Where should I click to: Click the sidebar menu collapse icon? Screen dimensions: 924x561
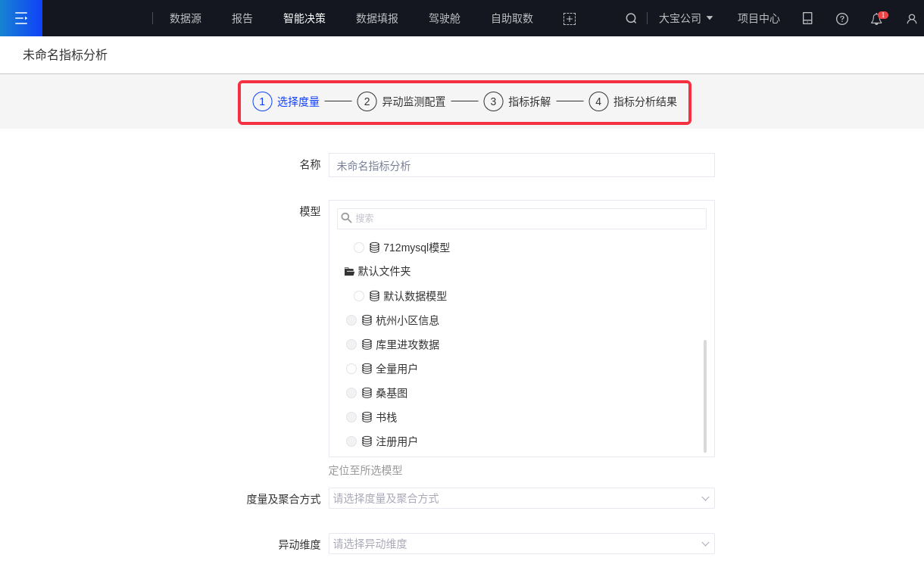(21, 18)
